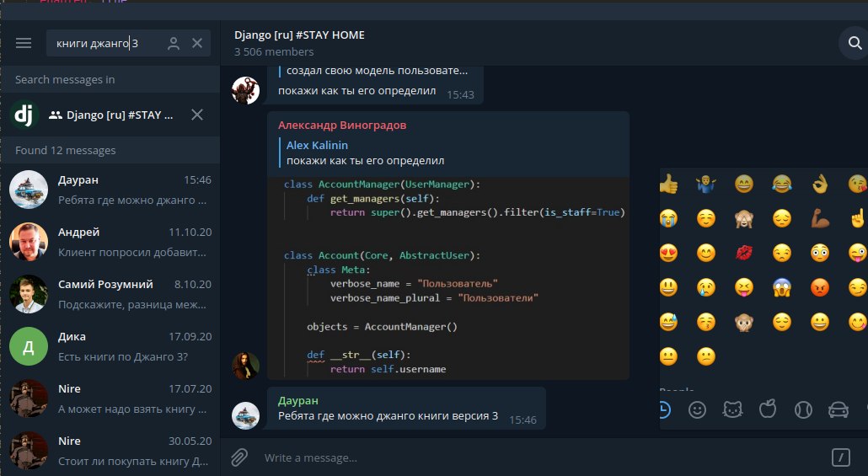Image resolution: width=868 pixels, height=476 pixels.
Task: Insert the squinting tongue-out emoji
Action: [744, 287]
